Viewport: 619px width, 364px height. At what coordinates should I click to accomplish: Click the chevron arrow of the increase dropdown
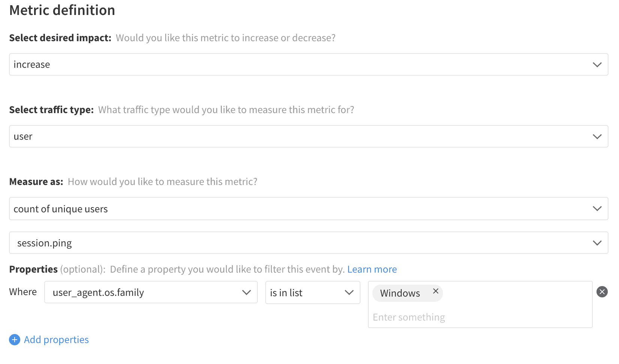point(597,64)
